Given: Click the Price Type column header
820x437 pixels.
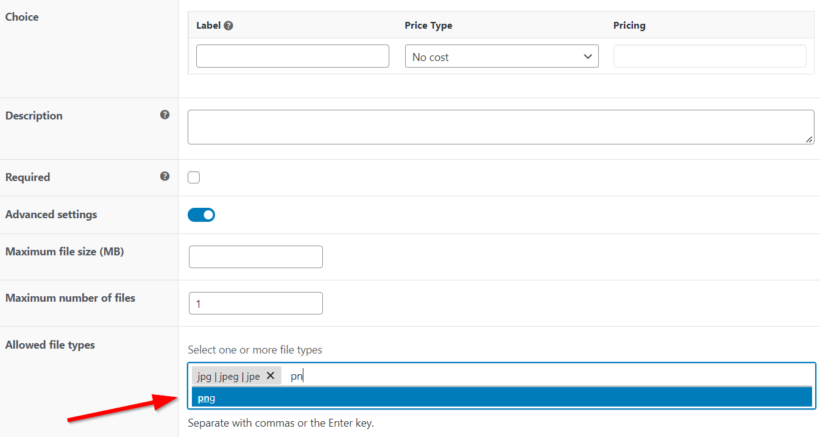Looking at the screenshot, I should (428, 26).
